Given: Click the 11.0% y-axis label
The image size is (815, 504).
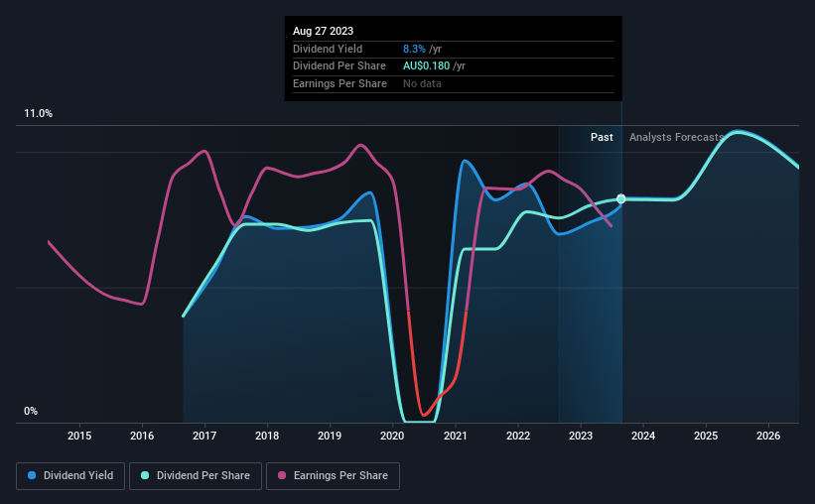Looking at the screenshot, I should tap(39, 114).
